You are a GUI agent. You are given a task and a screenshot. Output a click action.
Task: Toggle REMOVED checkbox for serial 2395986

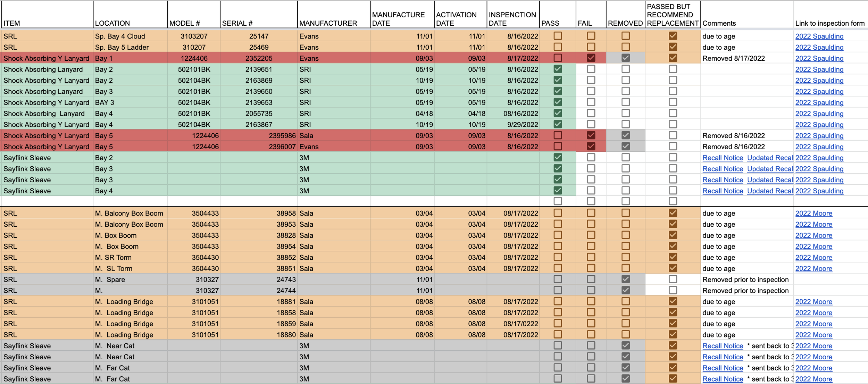click(626, 135)
